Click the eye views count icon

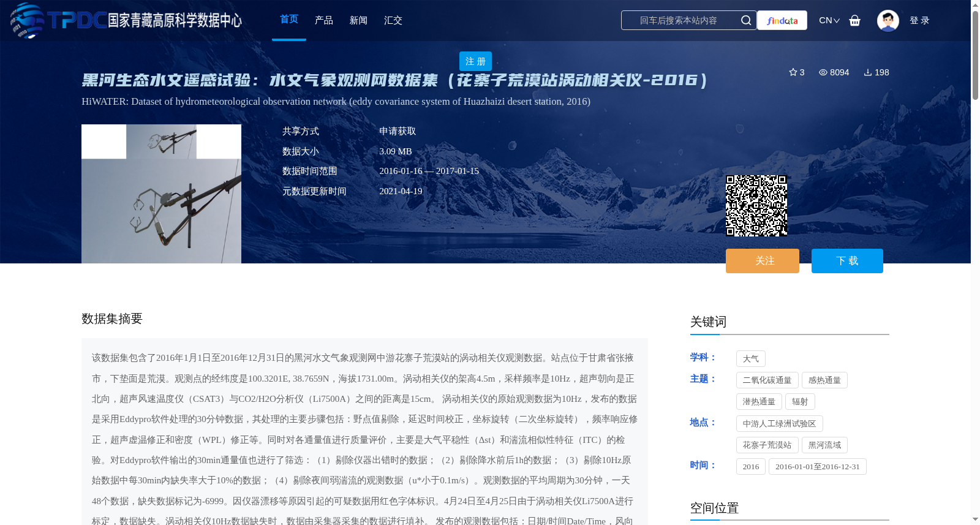coord(823,72)
